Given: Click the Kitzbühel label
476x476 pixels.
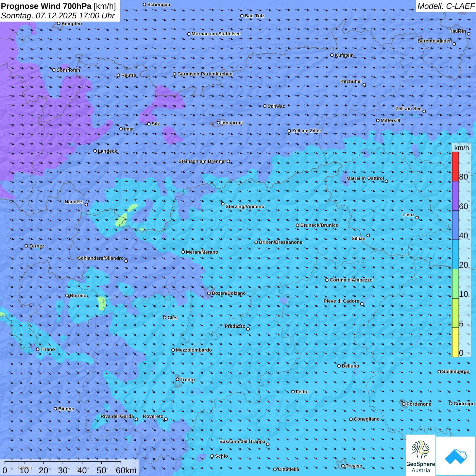Looking at the screenshot, I should click(351, 81).
